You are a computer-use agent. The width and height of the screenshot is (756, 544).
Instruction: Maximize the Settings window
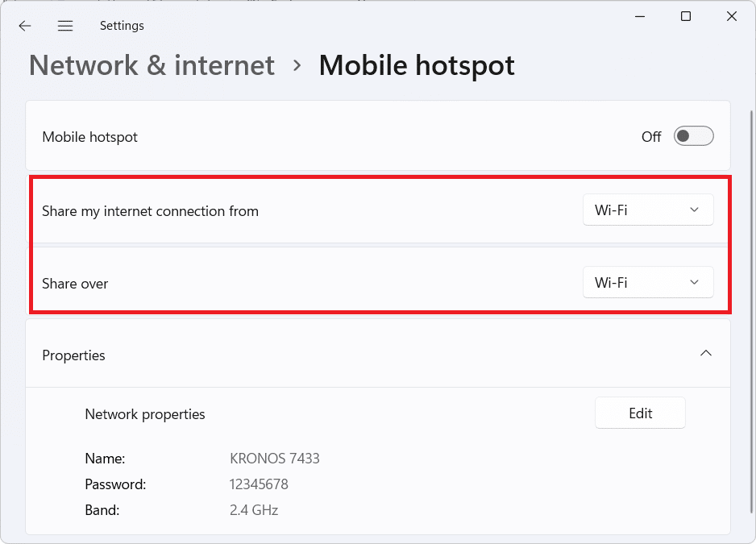tap(685, 17)
